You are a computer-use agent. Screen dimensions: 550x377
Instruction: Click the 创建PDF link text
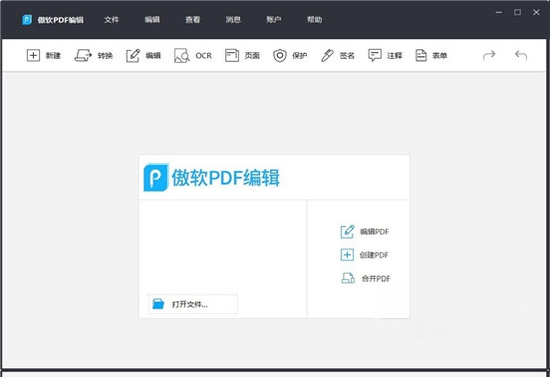(374, 255)
